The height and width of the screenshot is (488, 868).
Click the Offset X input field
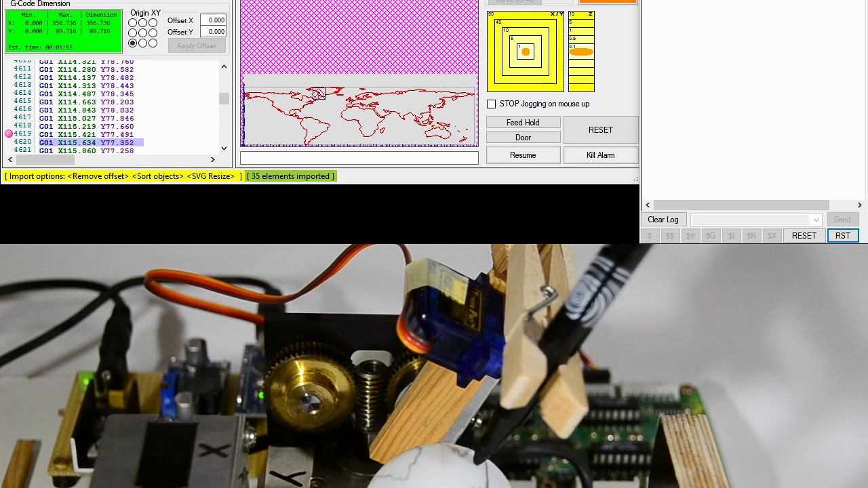[213, 20]
